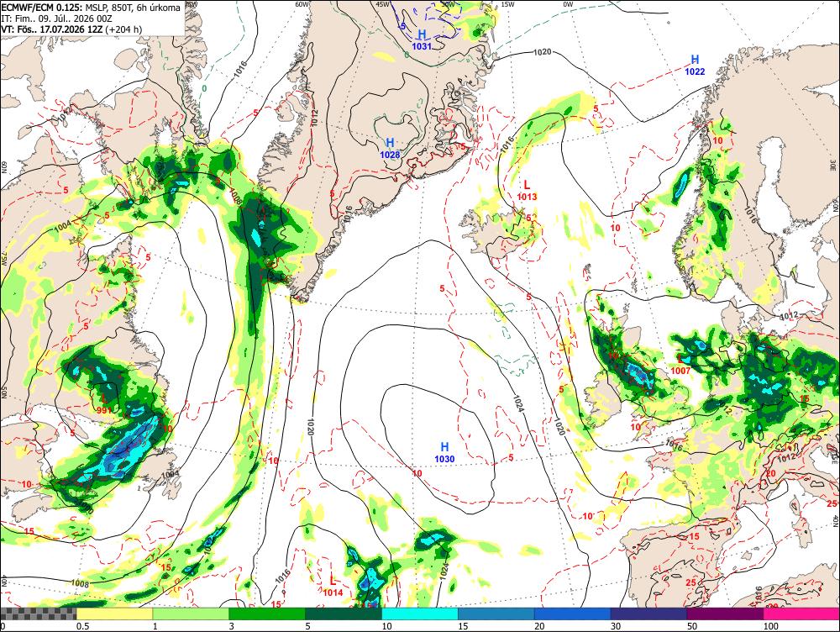The image size is (840, 632).
Task: Click the steel blue 15–20 mm legend swatch
Action: point(496,614)
